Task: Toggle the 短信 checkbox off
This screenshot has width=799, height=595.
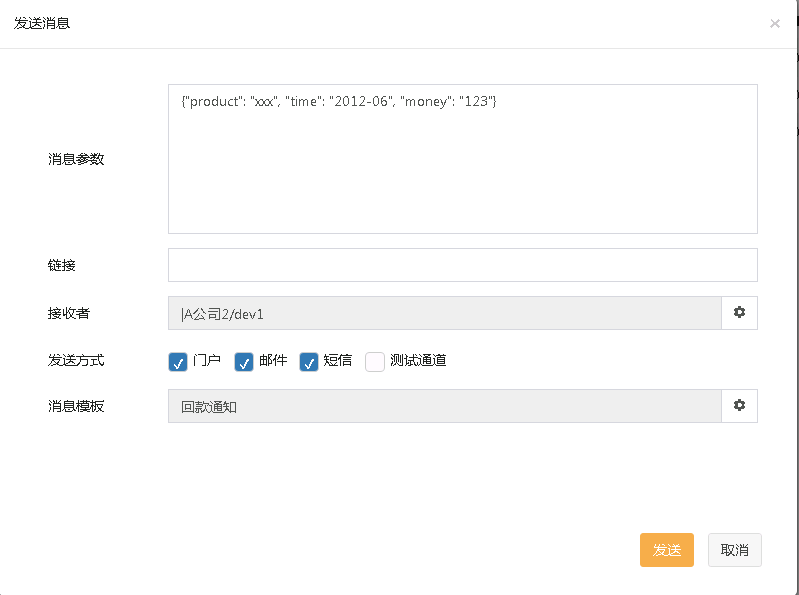Action: [x=309, y=362]
